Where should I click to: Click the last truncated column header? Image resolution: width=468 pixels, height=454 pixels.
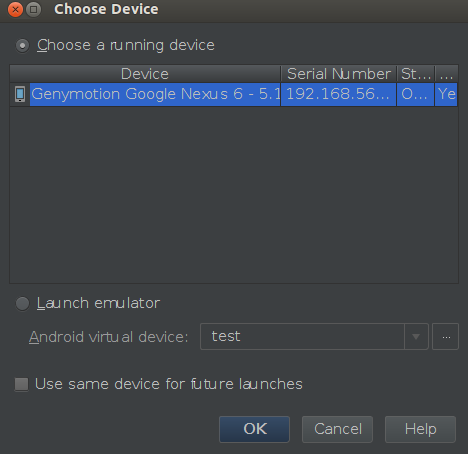tap(446, 74)
